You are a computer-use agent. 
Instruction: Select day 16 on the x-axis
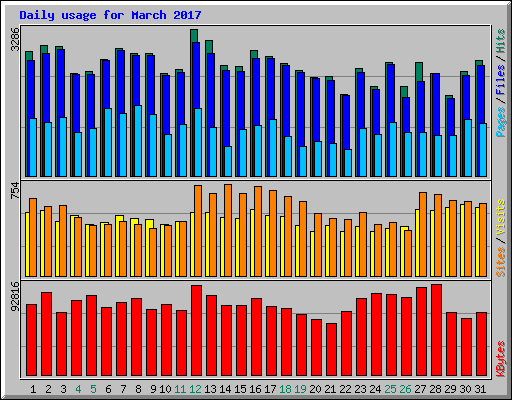(255, 389)
